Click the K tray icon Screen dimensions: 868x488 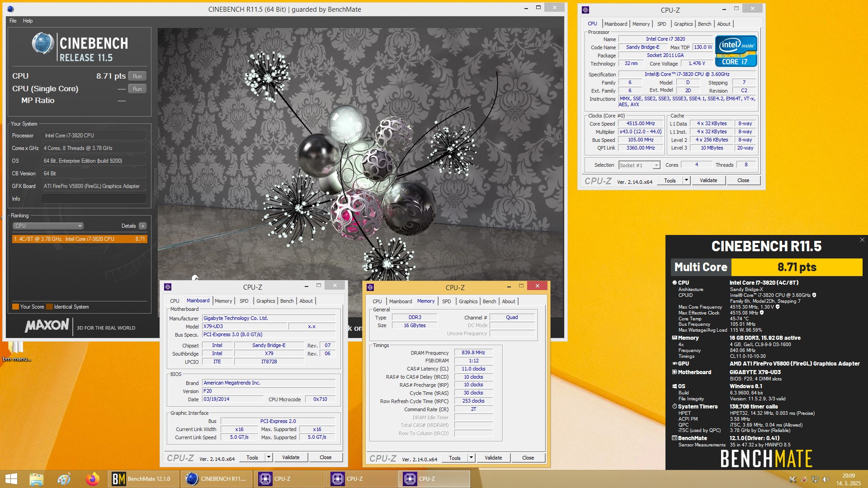pos(793,479)
